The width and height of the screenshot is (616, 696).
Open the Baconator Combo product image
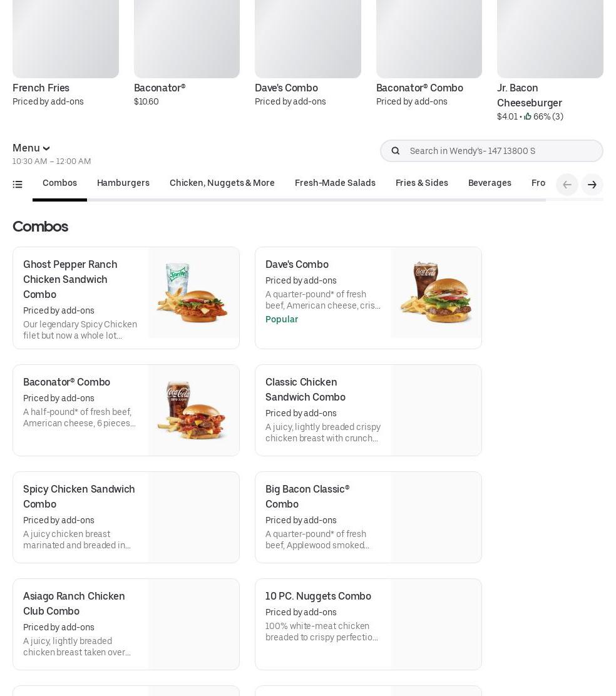coord(193,411)
